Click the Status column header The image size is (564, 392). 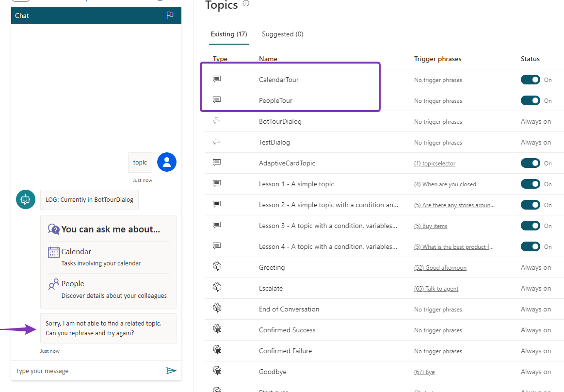[x=530, y=59]
